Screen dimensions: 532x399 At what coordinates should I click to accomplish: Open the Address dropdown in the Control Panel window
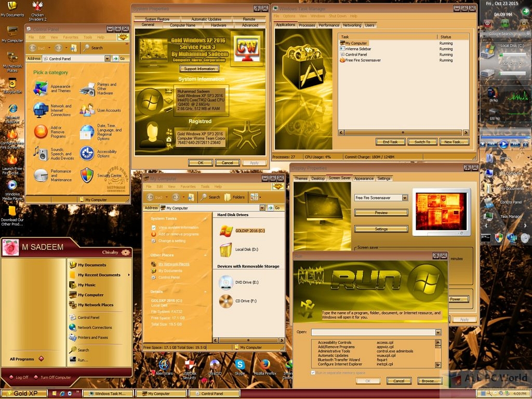(x=107, y=59)
